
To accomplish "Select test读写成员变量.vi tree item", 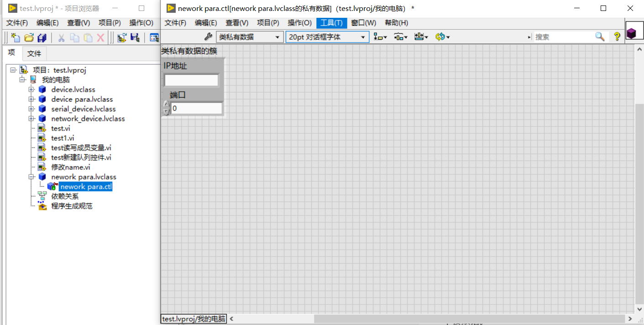I will point(81,147).
